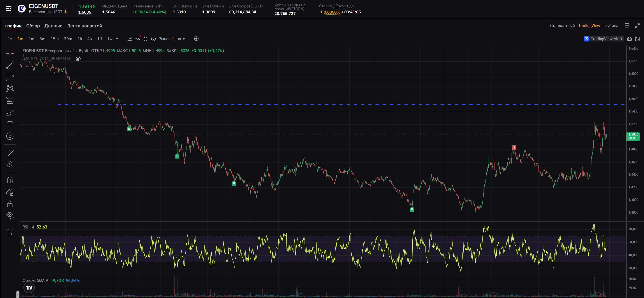Click the trash icon to remove drawings
This screenshot has width=644, height=298.
(10, 232)
